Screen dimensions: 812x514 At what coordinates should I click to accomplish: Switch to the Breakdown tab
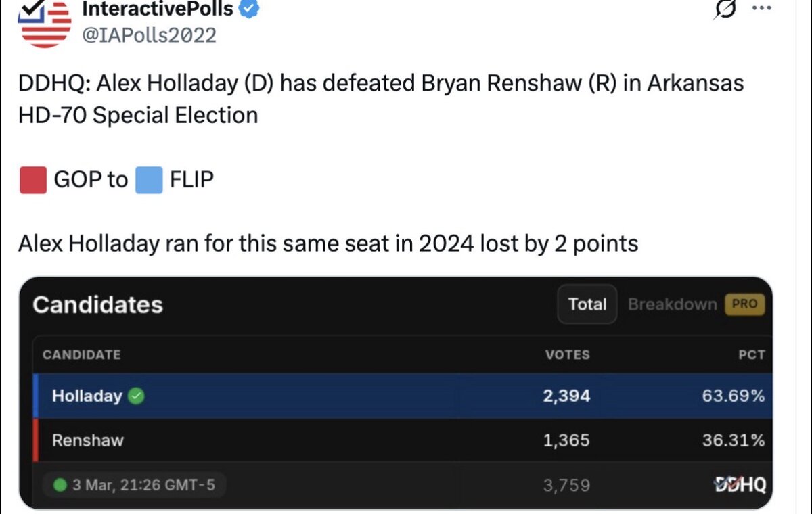pos(672,304)
